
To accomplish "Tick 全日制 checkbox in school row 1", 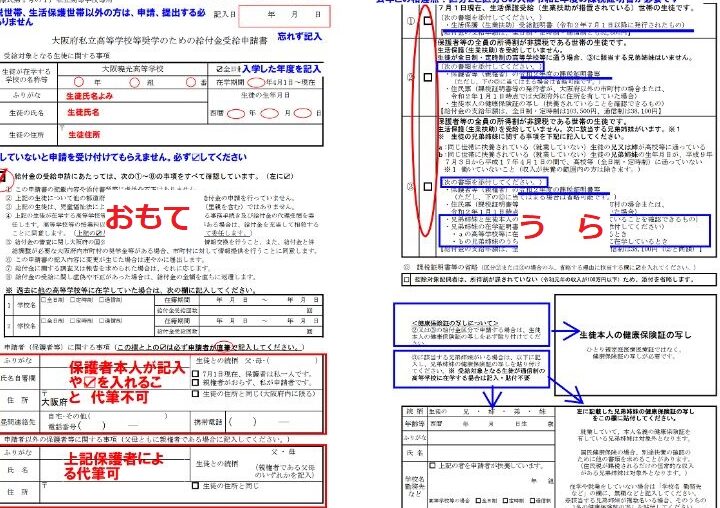I will (x=44, y=300).
